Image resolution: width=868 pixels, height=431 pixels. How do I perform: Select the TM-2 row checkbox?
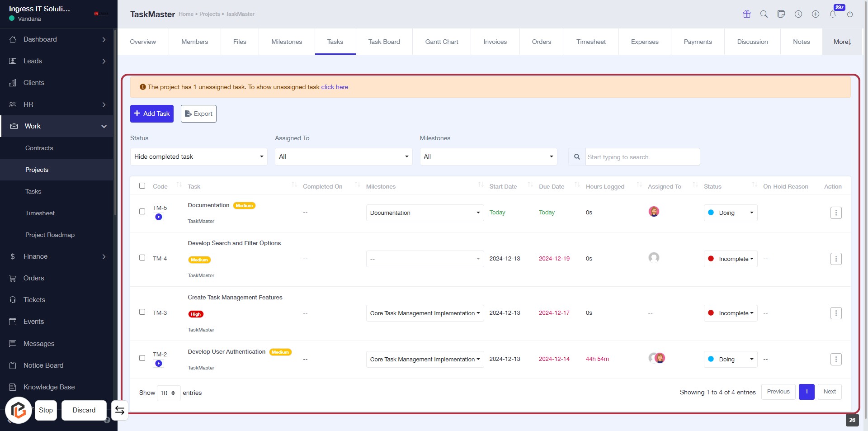coord(142,358)
